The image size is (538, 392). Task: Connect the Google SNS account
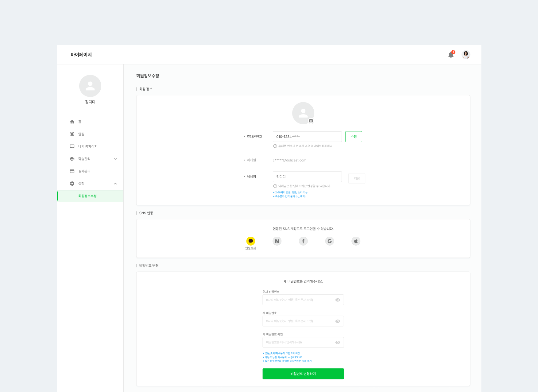[x=329, y=241]
